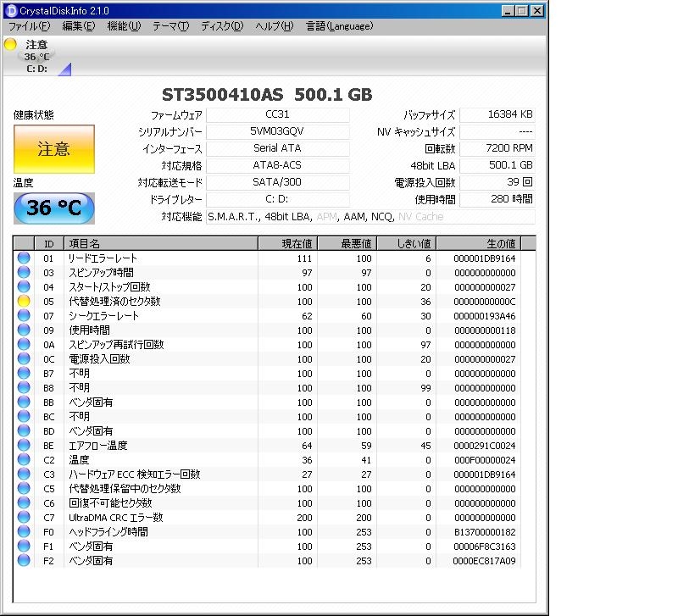The height and width of the screenshot is (616, 678).
Task: Click the large 注意 health status button
Action: click(x=54, y=149)
